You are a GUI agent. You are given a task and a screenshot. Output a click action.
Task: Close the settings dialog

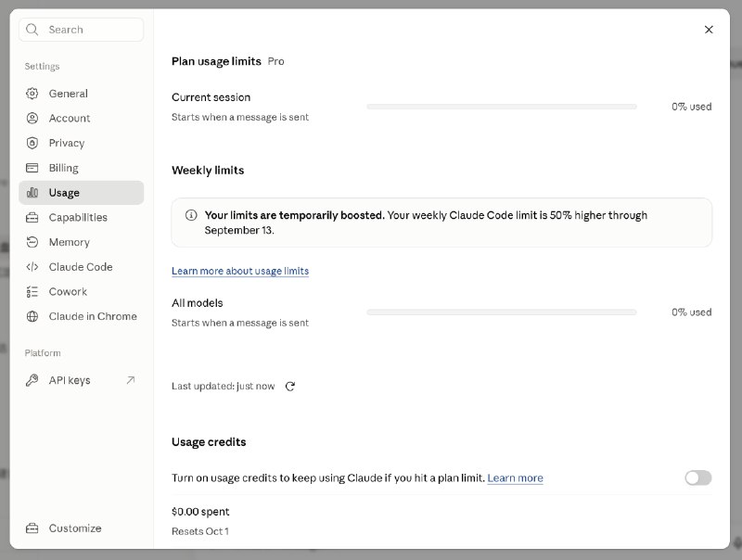click(709, 30)
